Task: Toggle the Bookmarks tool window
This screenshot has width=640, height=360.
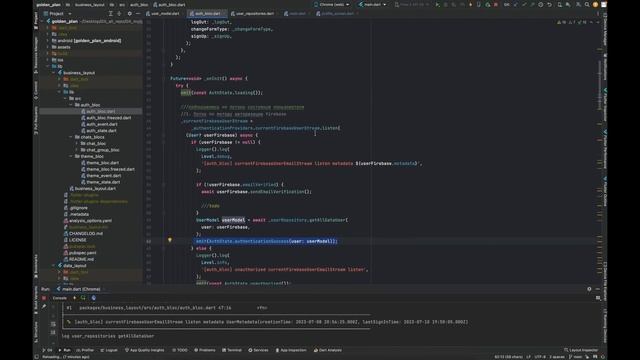Action: pos(36,267)
